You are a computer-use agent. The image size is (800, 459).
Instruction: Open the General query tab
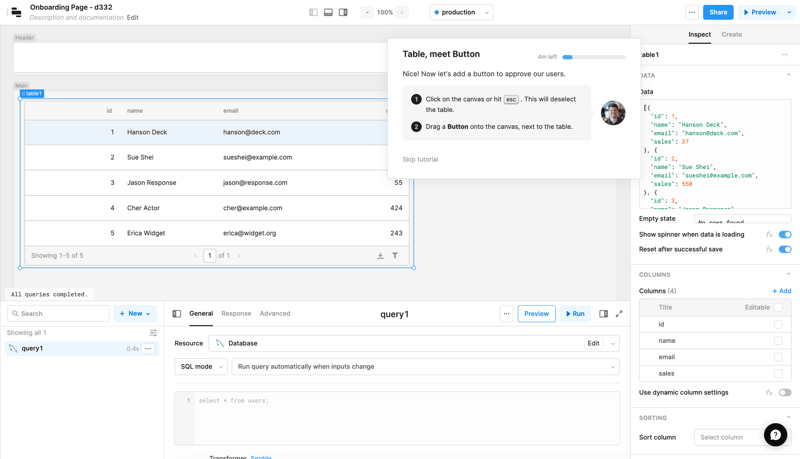pos(201,314)
